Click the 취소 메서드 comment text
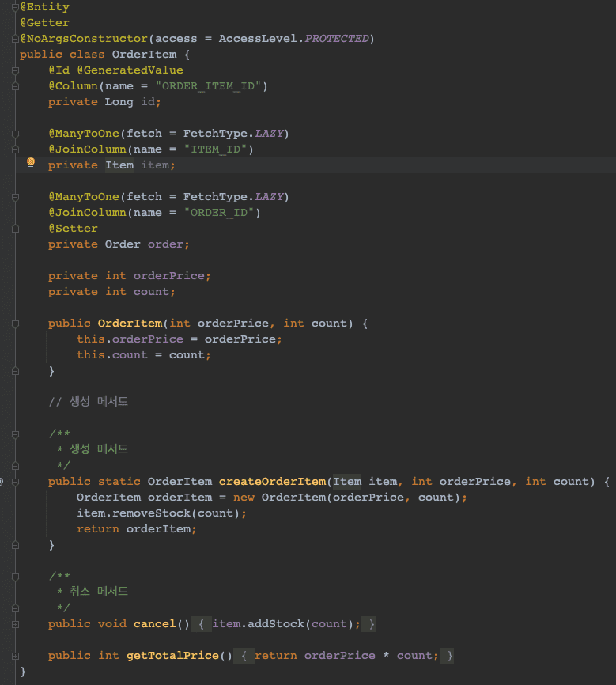 click(99, 592)
